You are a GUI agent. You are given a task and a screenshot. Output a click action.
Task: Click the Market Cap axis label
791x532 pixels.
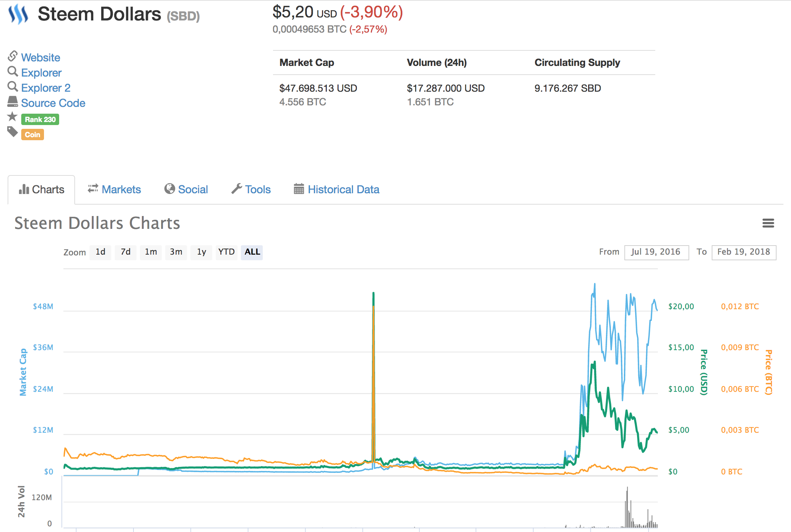pyautogui.click(x=23, y=372)
